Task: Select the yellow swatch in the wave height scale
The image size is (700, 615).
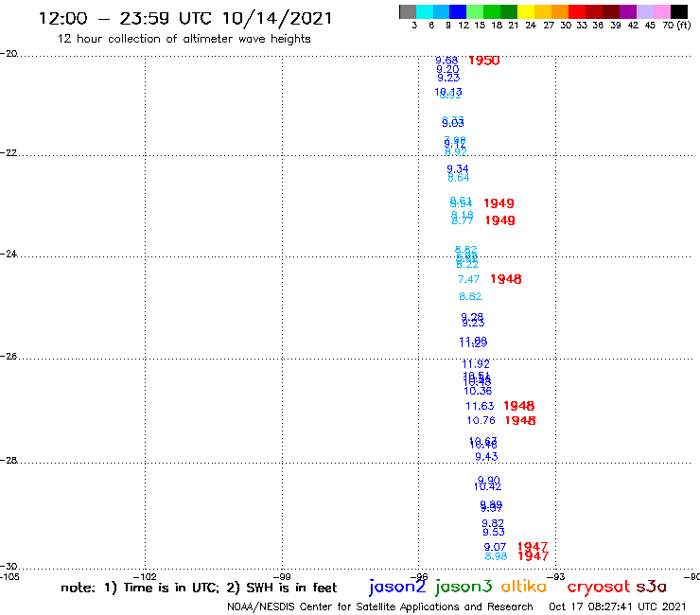Action: click(x=526, y=11)
